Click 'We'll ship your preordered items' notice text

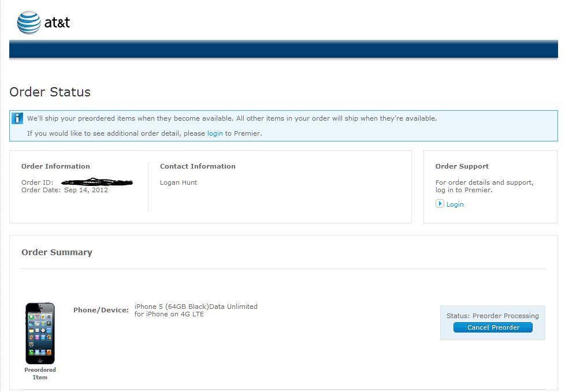232,118
